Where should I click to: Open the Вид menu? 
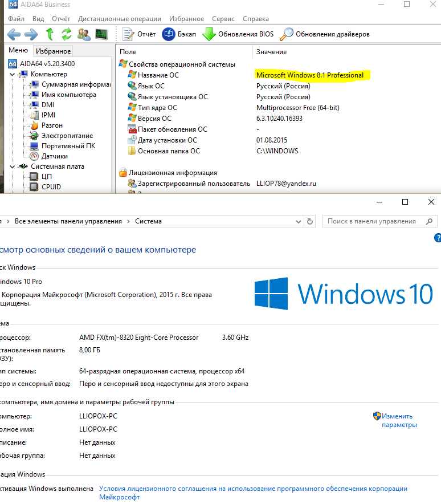click(x=38, y=19)
